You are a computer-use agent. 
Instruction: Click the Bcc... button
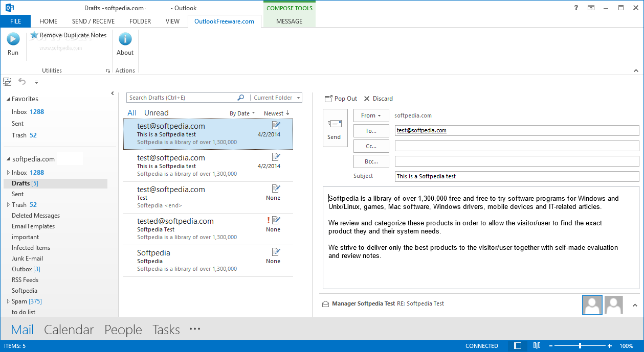371,161
